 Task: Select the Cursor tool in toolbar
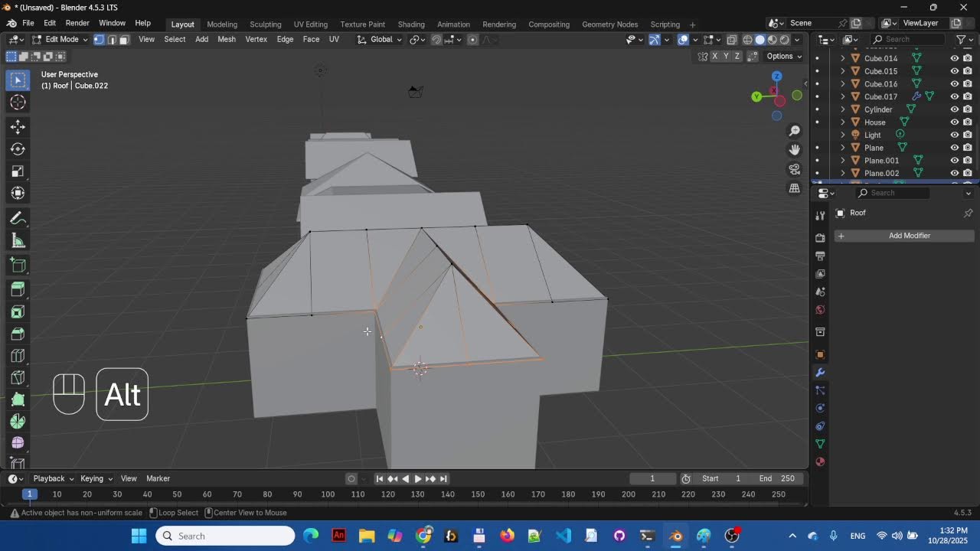pyautogui.click(x=18, y=102)
